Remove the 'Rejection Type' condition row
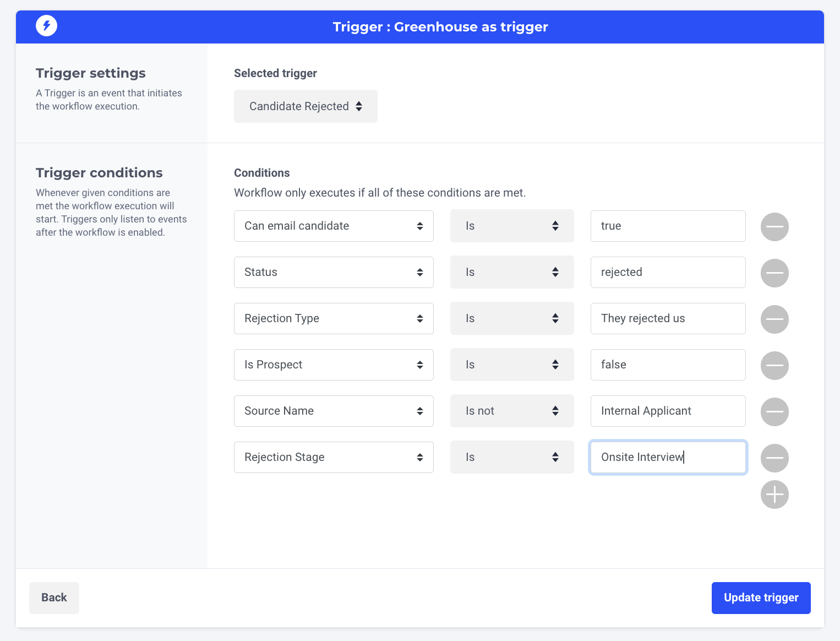The image size is (840, 641). [774, 319]
